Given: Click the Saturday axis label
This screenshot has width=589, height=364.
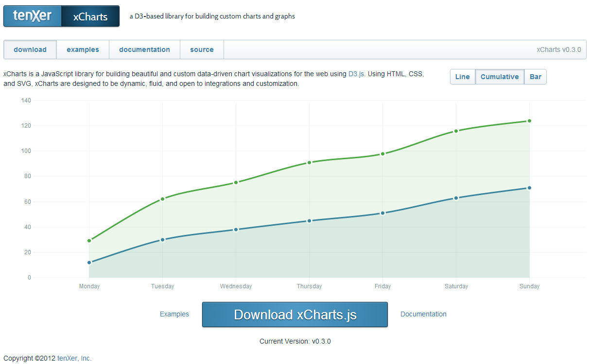Looking at the screenshot, I should click(456, 286).
